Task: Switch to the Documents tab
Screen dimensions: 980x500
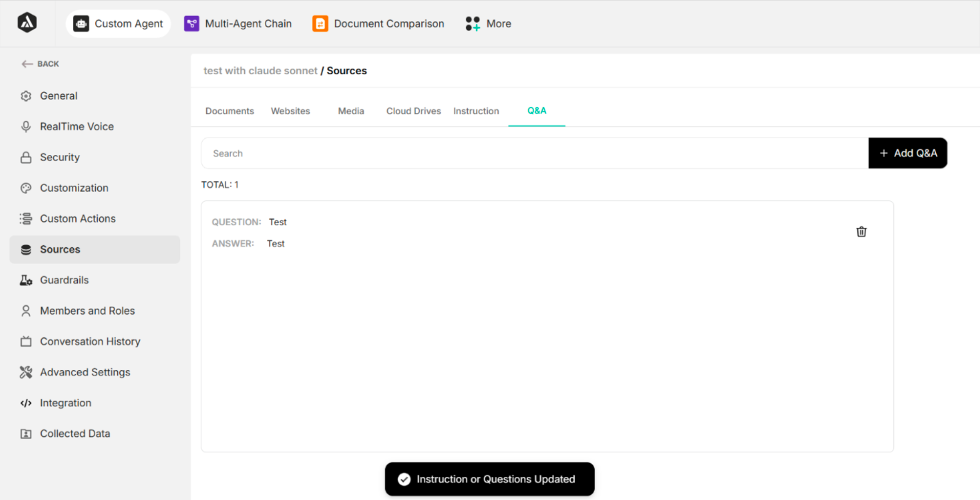Action: point(229,111)
